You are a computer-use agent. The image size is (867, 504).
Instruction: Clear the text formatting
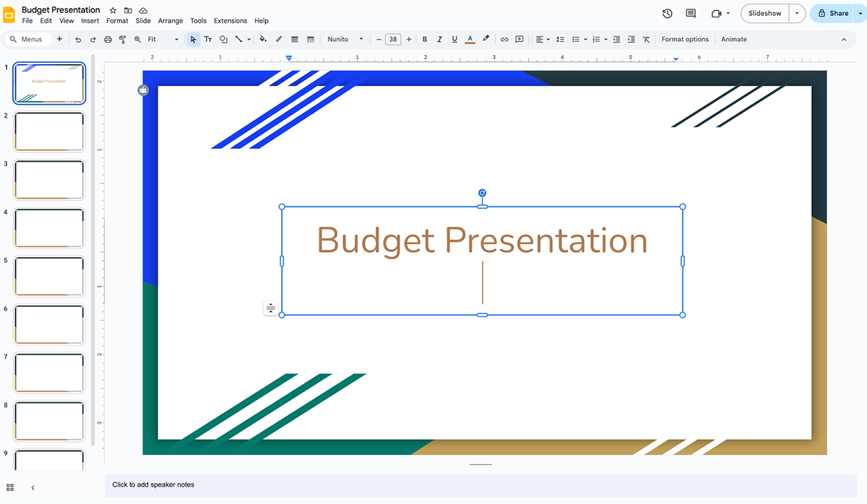(646, 39)
